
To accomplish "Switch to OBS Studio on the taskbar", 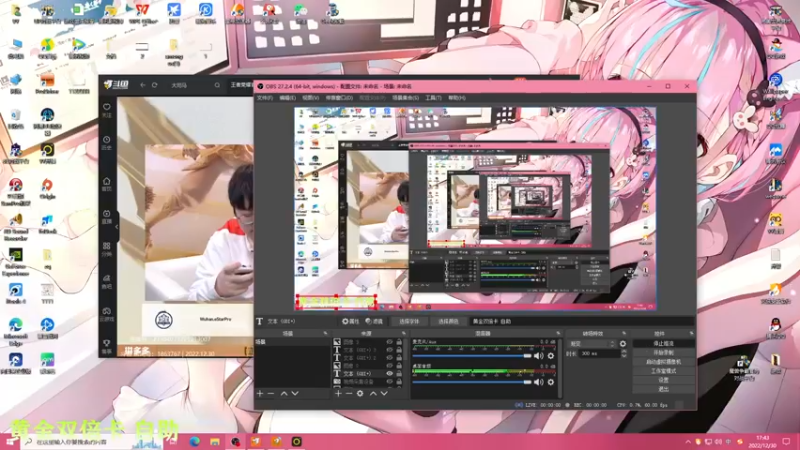I will (235, 441).
